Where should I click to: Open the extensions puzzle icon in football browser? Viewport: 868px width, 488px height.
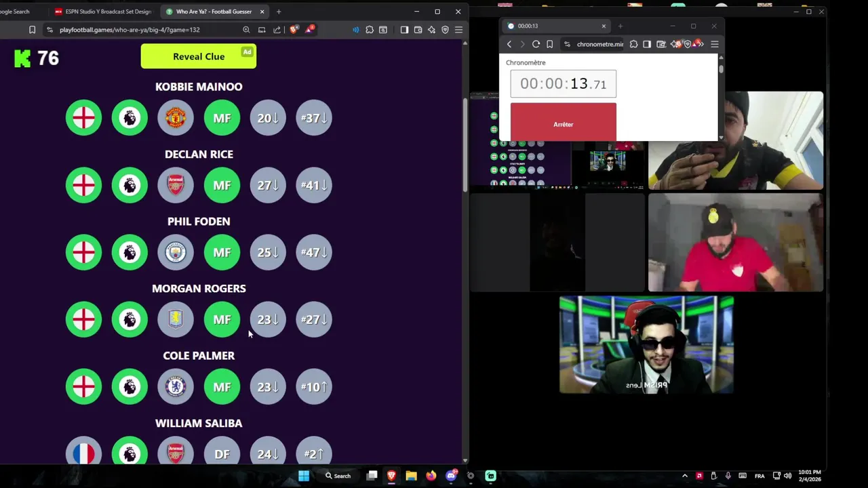[370, 30]
